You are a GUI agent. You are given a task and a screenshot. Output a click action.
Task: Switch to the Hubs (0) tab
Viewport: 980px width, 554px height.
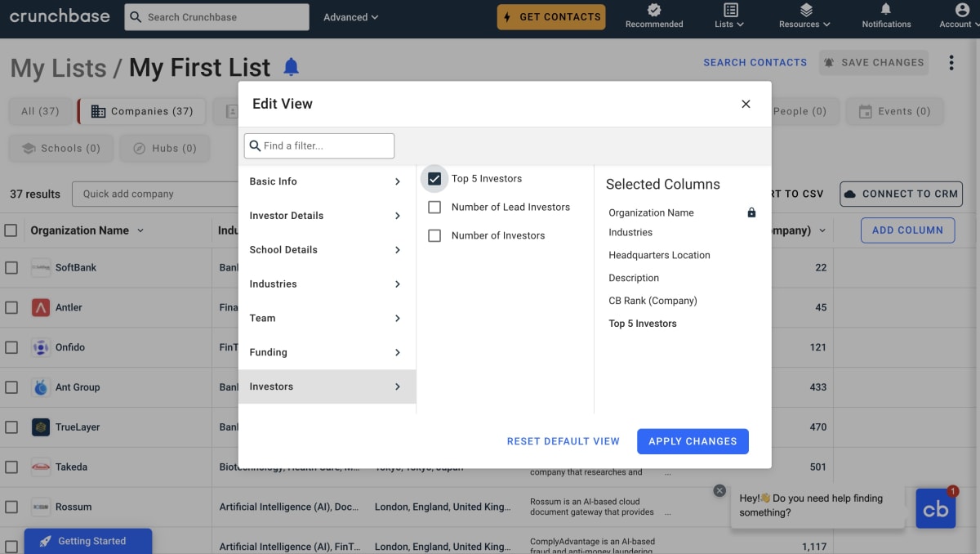[164, 148]
